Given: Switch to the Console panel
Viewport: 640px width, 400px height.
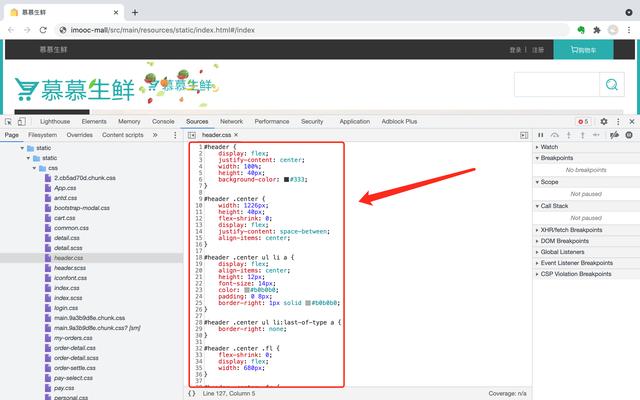Looking at the screenshot, I should click(x=163, y=122).
